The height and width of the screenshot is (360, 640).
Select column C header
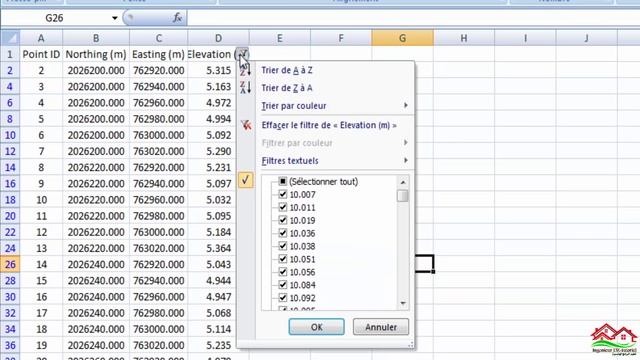click(158, 38)
